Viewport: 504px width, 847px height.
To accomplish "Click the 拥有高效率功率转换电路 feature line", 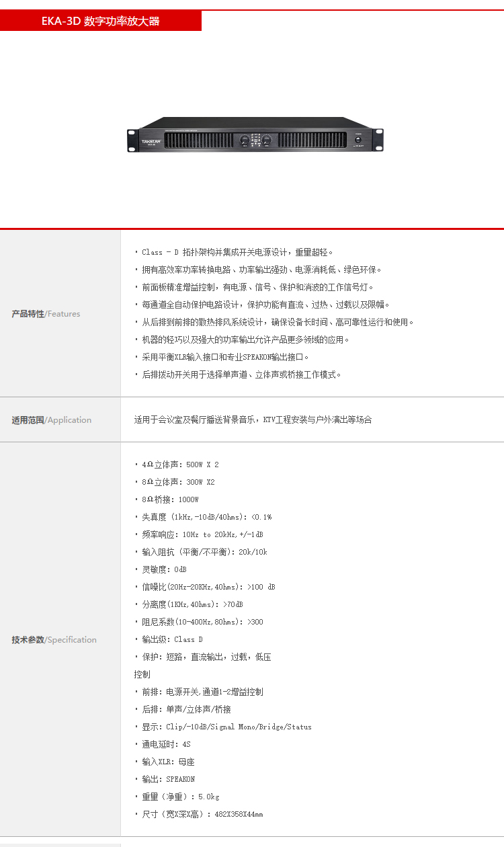I will (x=258, y=270).
